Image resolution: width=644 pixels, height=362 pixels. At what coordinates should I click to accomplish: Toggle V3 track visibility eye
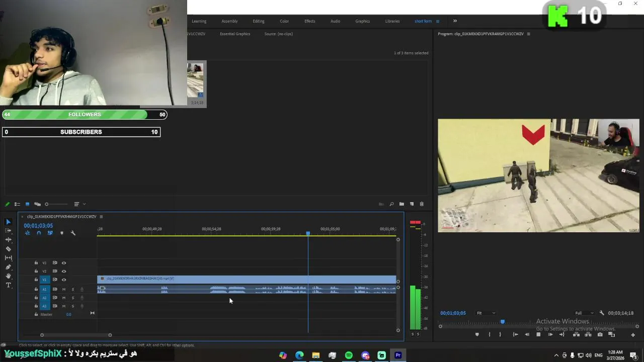[64, 262]
